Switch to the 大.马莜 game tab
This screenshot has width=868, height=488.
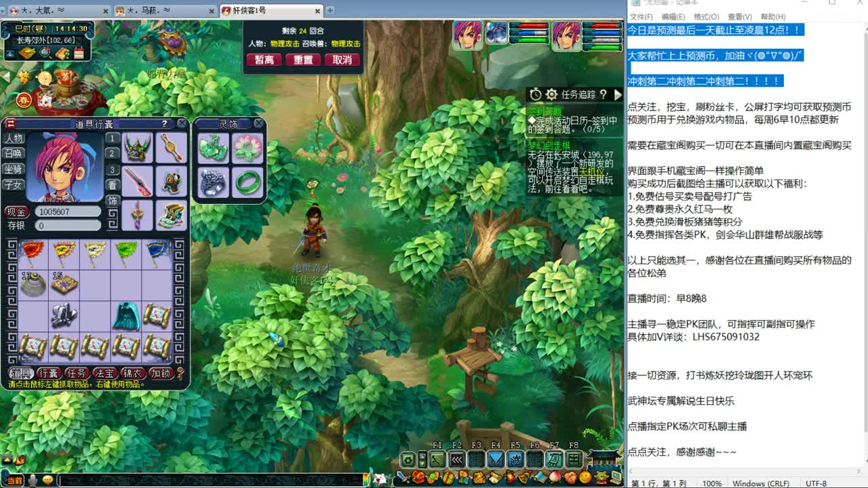[x=165, y=11]
